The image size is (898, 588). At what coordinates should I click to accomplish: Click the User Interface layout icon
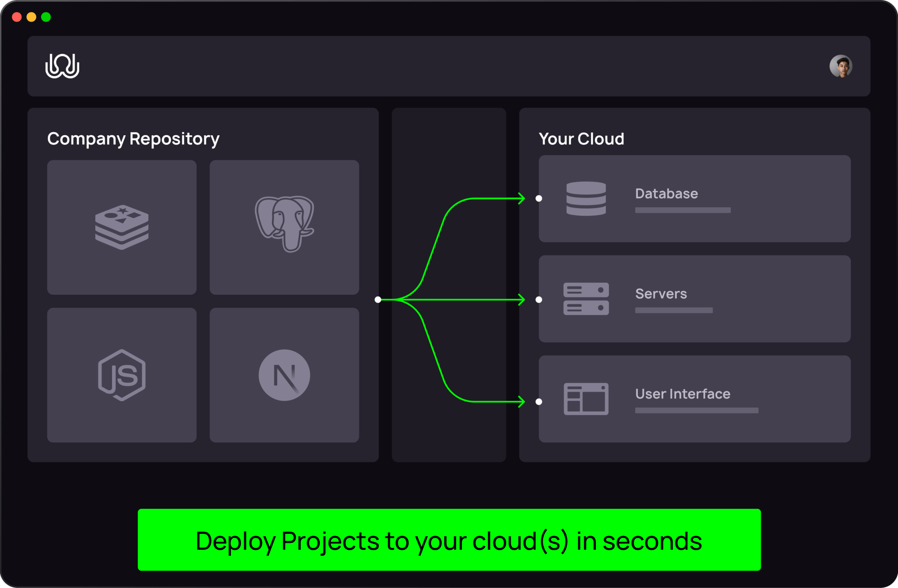coord(586,399)
